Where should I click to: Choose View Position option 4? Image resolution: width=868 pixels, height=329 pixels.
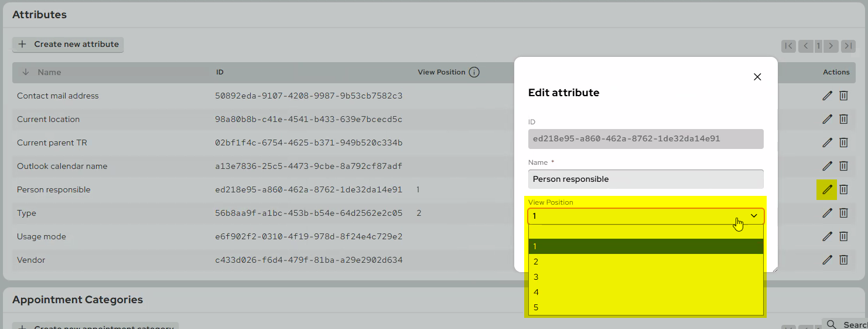tap(646, 292)
